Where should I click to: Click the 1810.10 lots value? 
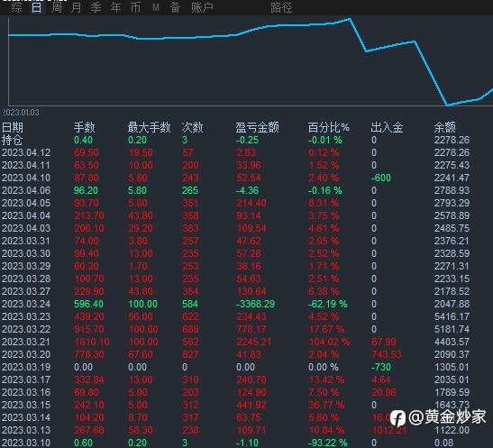click(x=92, y=342)
